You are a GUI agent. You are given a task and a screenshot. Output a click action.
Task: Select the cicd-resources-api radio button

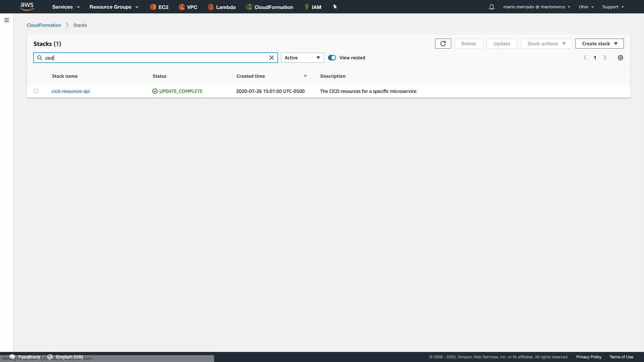[36, 91]
